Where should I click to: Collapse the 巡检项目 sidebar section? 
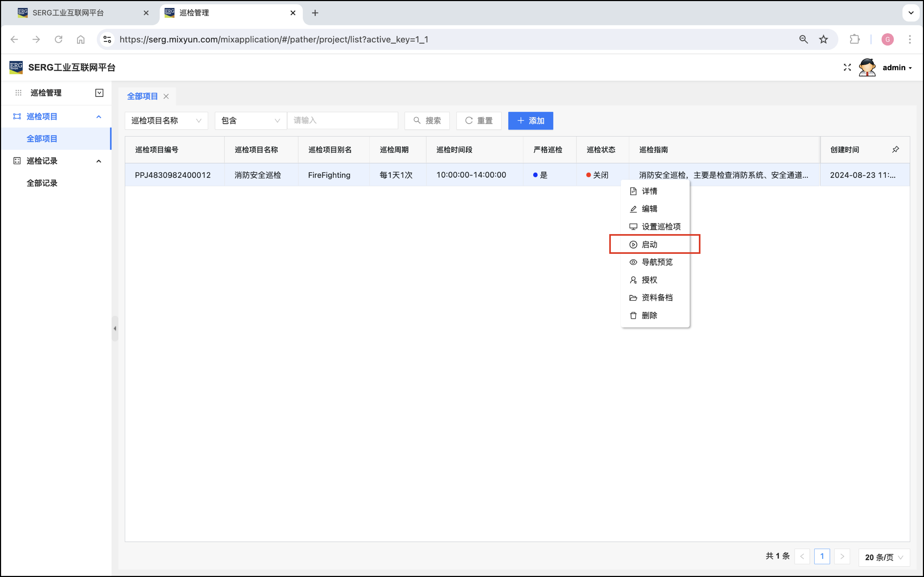(x=99, y=117)
